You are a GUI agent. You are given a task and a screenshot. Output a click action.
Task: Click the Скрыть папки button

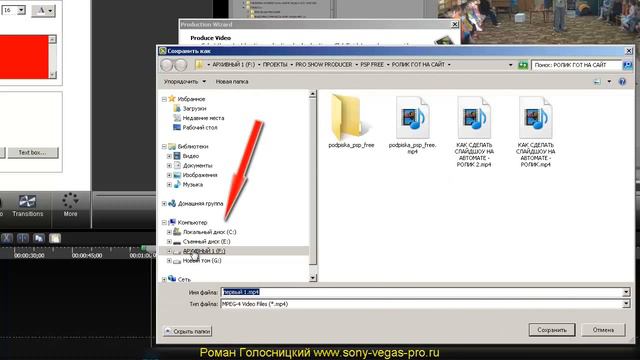(188, 331)
